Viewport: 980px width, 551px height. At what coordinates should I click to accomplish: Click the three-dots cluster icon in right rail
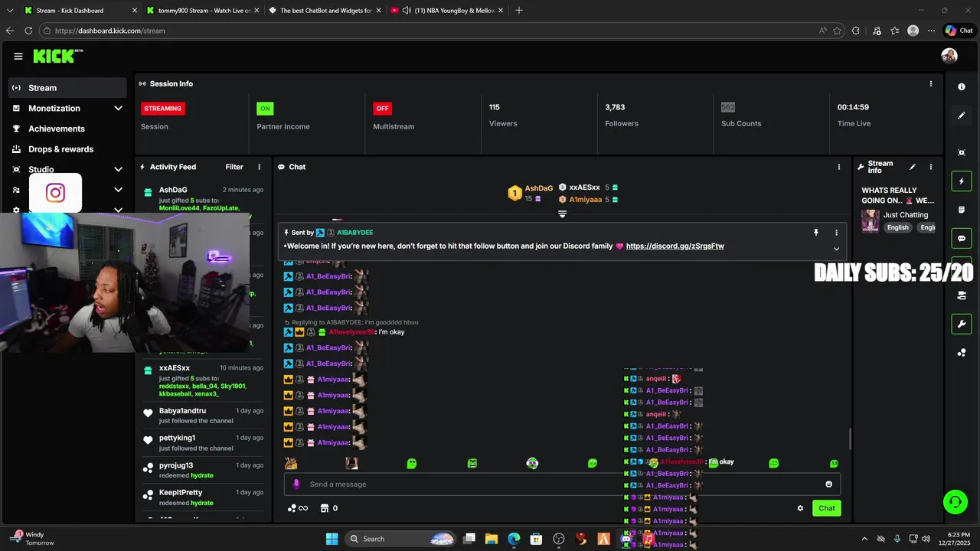coord(962,353)
